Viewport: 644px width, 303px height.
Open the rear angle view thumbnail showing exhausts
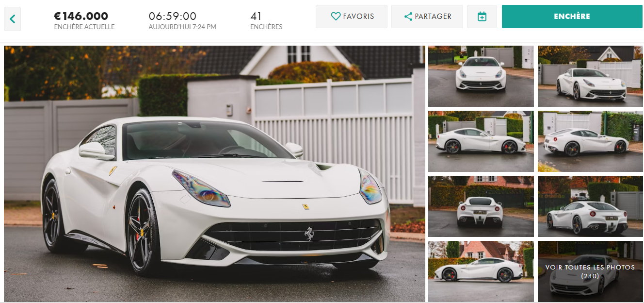pyautogui.click(x=590, y=206)
